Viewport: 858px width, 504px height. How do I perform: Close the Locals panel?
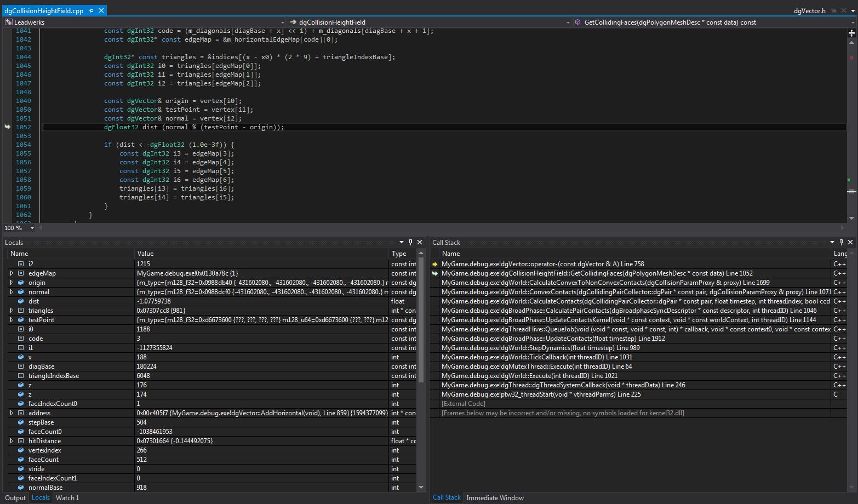420,242
